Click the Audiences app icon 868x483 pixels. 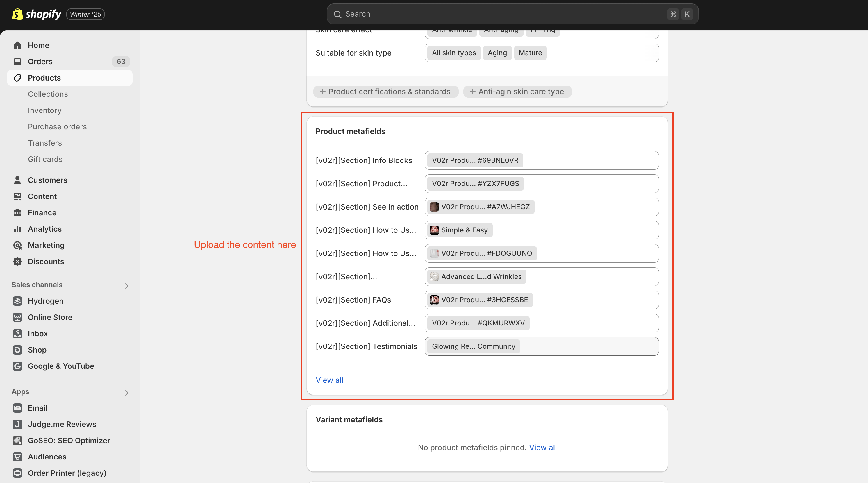click(x=17, y=457)
